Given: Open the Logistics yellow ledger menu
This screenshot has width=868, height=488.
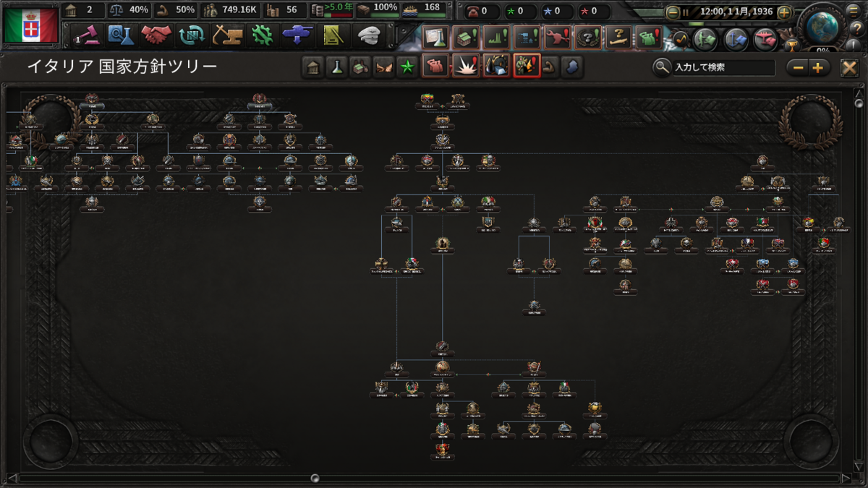Looking at the screenshot, I should click(333, 34).
